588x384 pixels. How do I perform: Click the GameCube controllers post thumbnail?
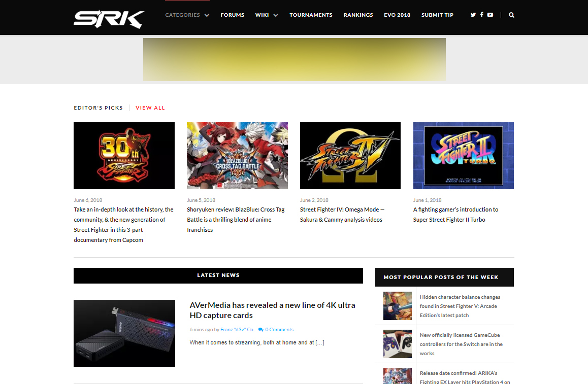[398, 344]
